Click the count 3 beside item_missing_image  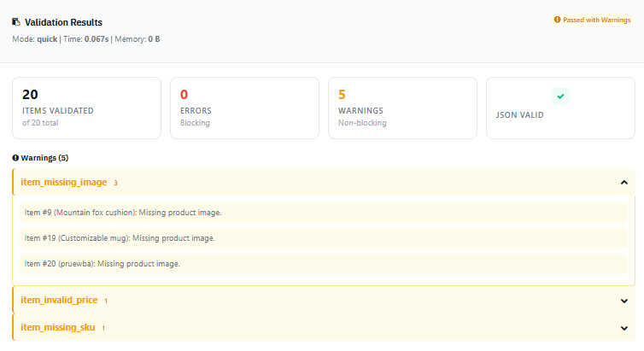(x=115, y=183)
